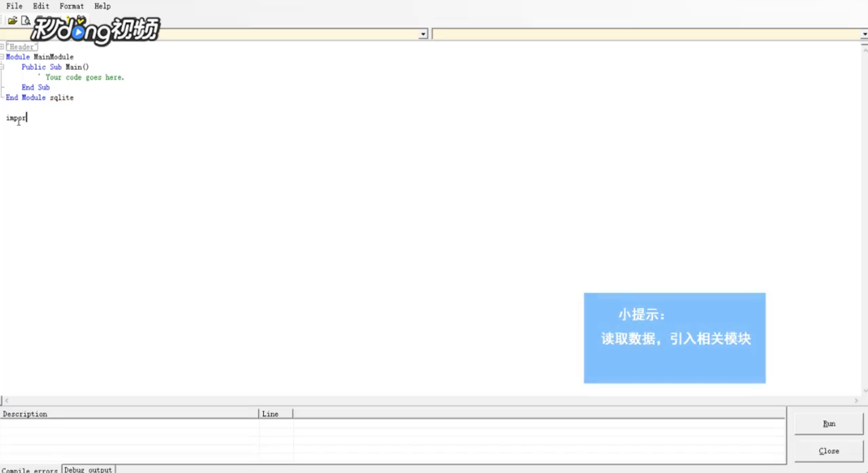The height and width of the screenshot is (473, 868).
Task: Switch to the Debug output tab
Action: coord(88,470)
